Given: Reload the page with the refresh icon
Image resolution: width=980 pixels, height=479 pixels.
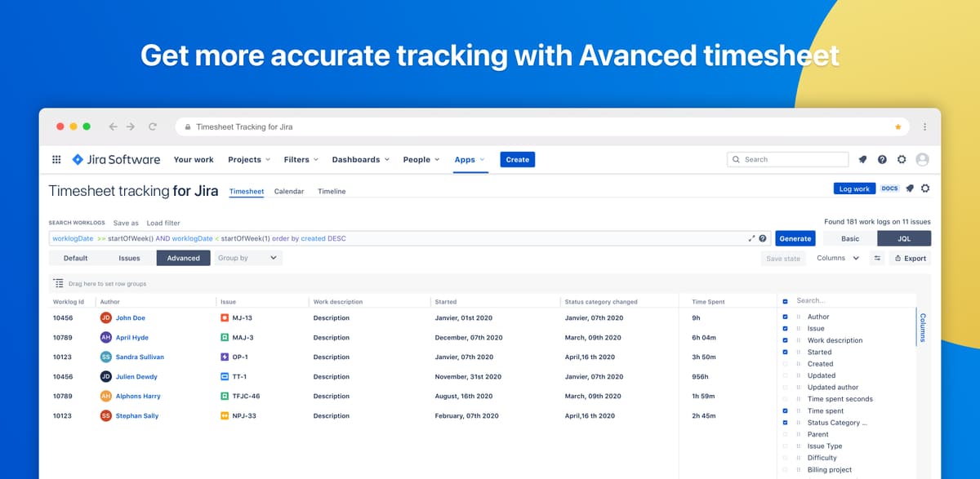Looking at the screenshot, I should point(153,126).
